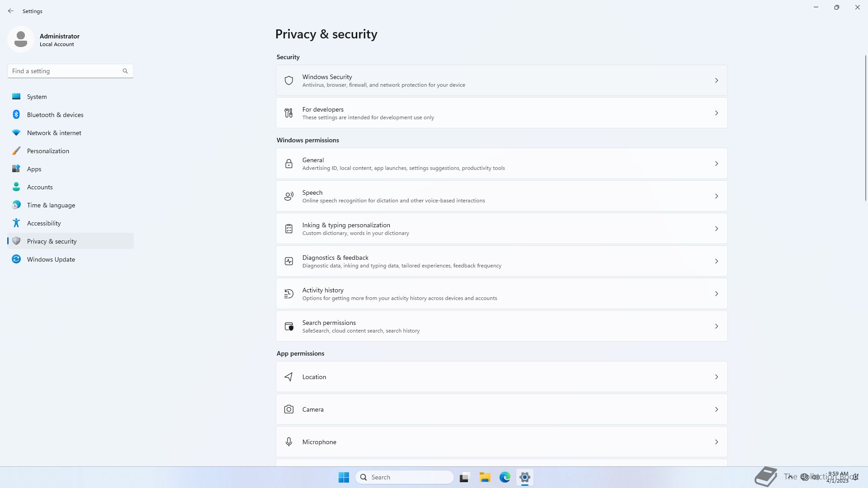The width and height of the screenshot is (868, 488).
Task: Click the chevron on the Speech row
Action: coord(717,196)
